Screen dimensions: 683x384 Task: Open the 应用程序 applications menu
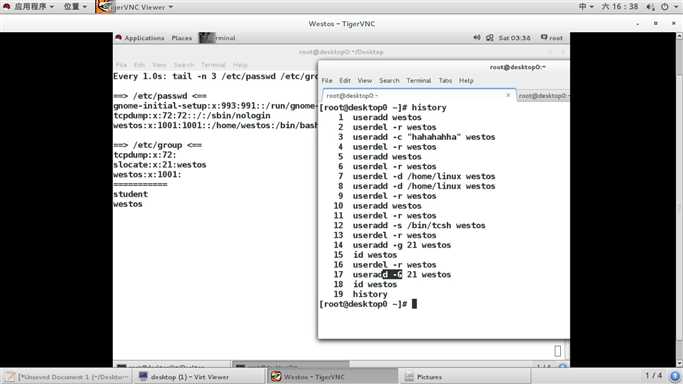[x=29, y=7]
